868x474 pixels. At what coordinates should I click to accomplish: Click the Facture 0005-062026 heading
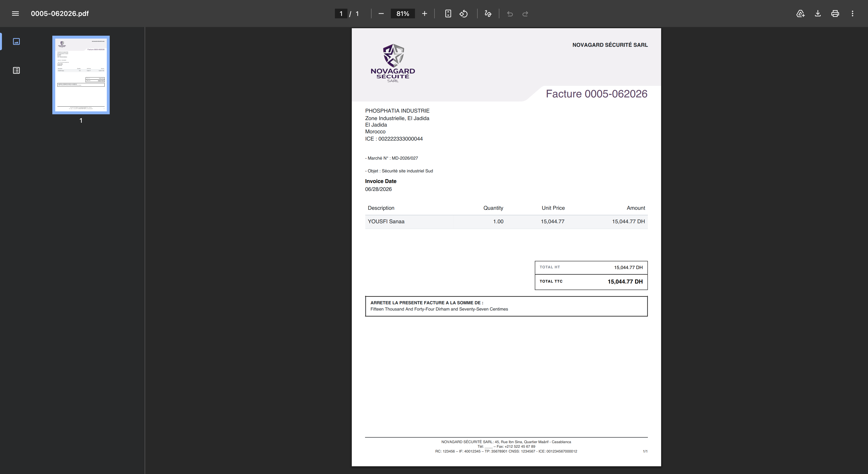coord(597,94)
